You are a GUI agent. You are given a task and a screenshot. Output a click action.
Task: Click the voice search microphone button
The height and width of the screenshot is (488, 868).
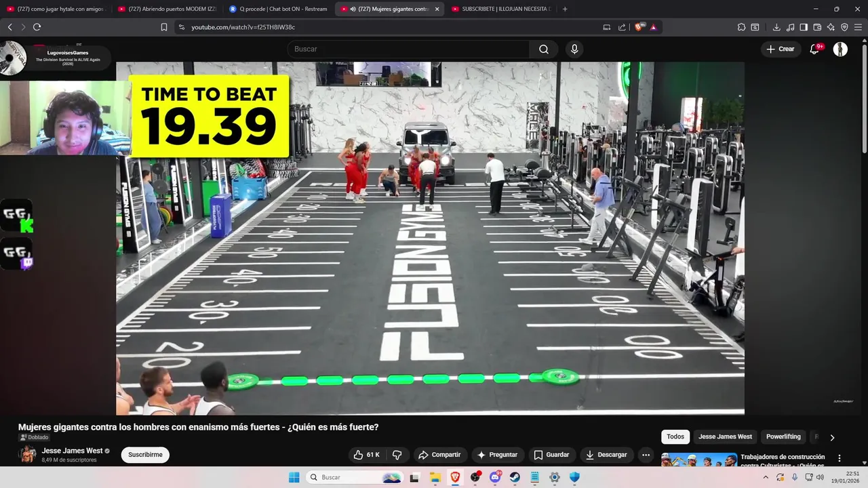pos(574,49)
